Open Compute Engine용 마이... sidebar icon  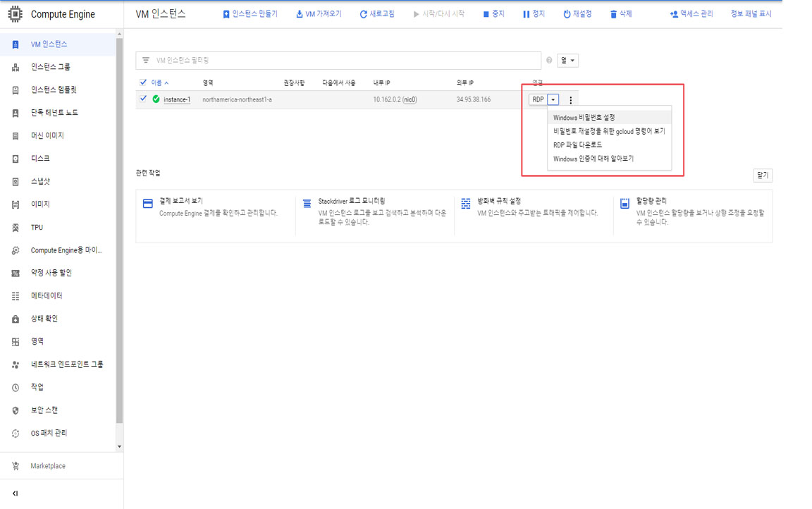(16, 250)
